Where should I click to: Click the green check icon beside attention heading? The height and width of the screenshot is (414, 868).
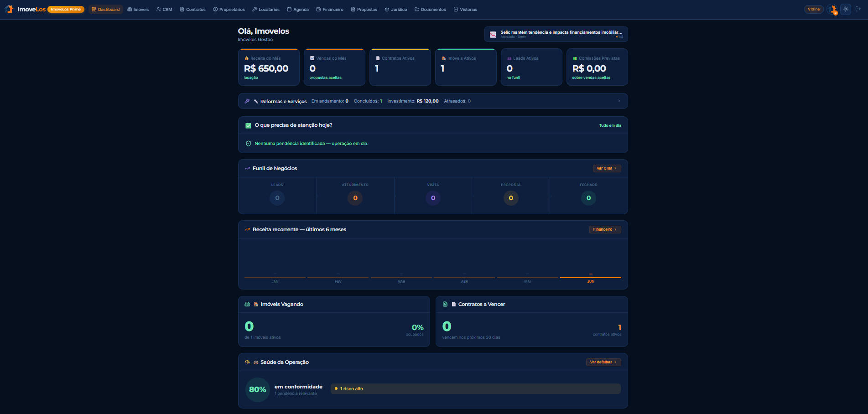click(248, 125)
